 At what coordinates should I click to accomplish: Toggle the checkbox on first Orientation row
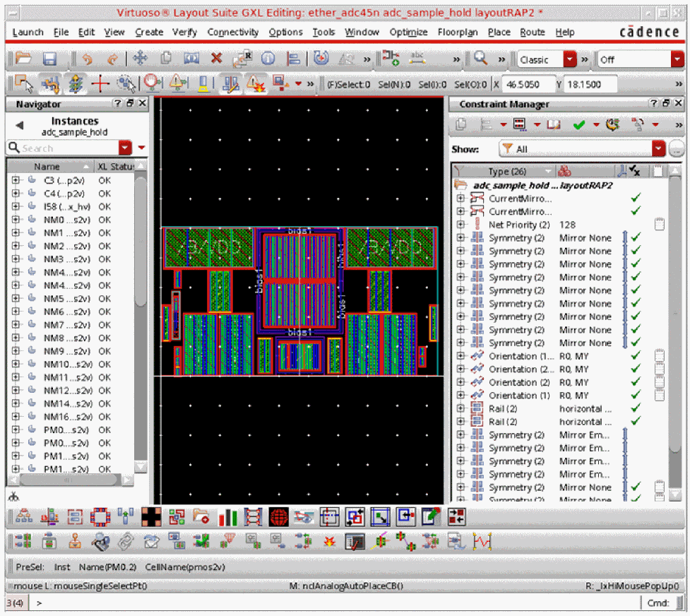[x=660, y=356]
